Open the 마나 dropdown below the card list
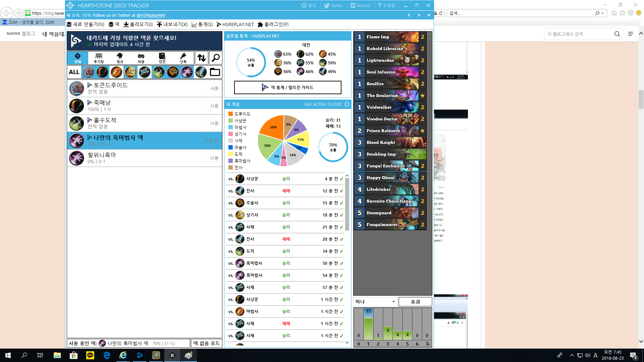The image size is (644, 362). pos(376,302)
